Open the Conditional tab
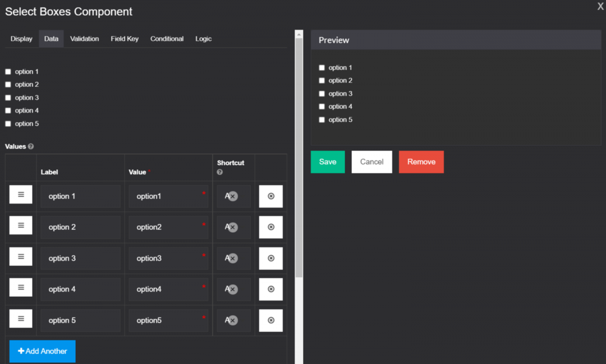This screenshot has height=364, width=606. tap(167, 39)
